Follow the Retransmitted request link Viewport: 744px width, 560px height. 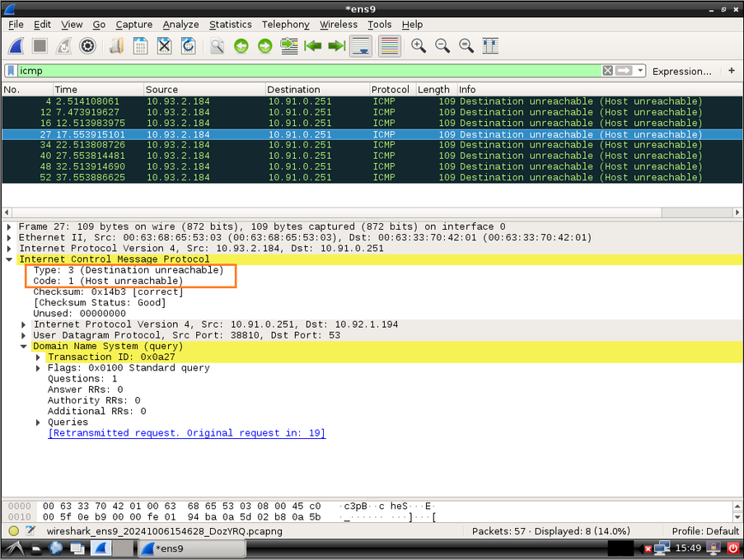coord(186,433)
